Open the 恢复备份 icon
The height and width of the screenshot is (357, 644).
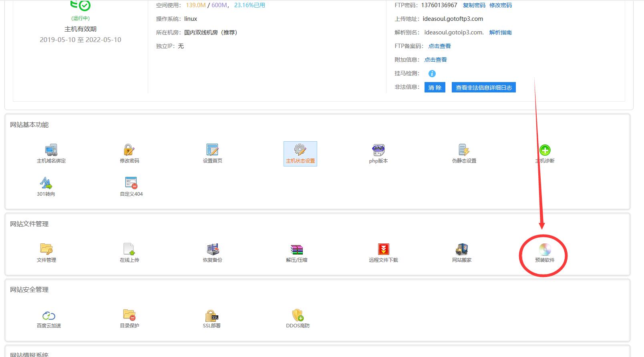coord(212,249)
